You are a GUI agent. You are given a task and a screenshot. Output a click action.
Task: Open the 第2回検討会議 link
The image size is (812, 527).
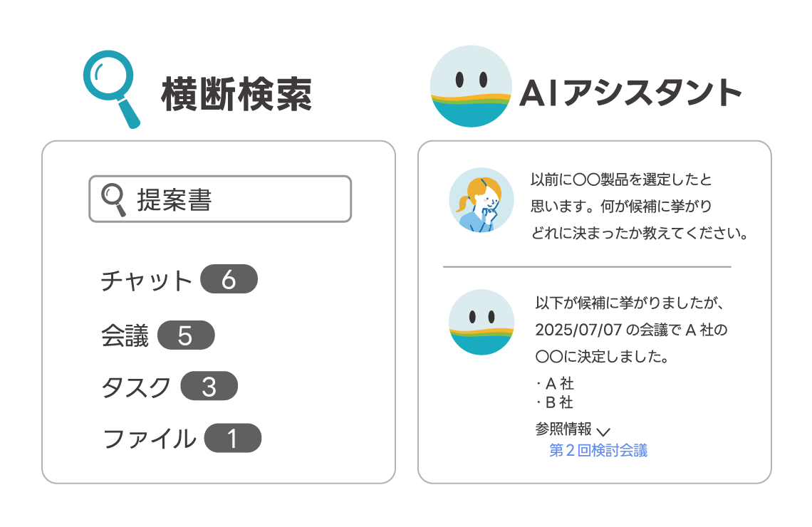[598, 450]
